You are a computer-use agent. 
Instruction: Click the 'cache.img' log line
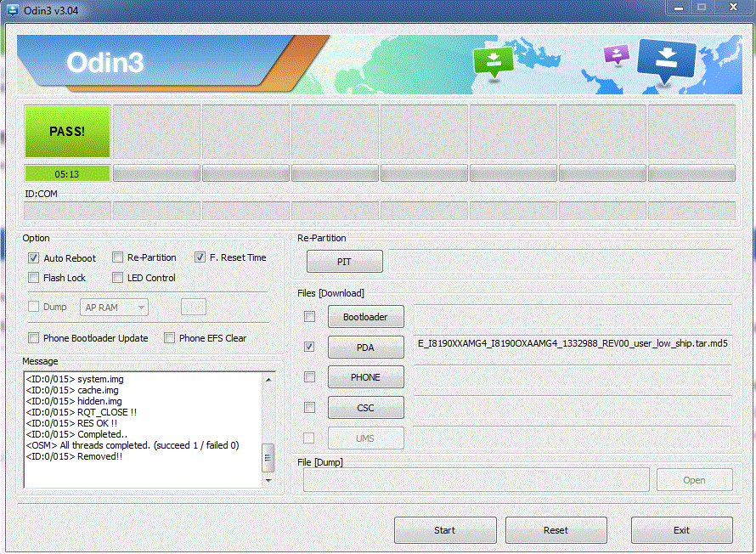coord(72,390)
